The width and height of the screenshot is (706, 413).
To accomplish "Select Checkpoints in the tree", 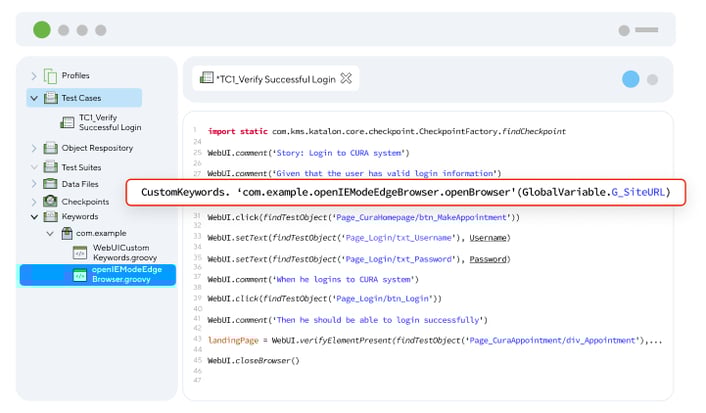I will point(86,202).
